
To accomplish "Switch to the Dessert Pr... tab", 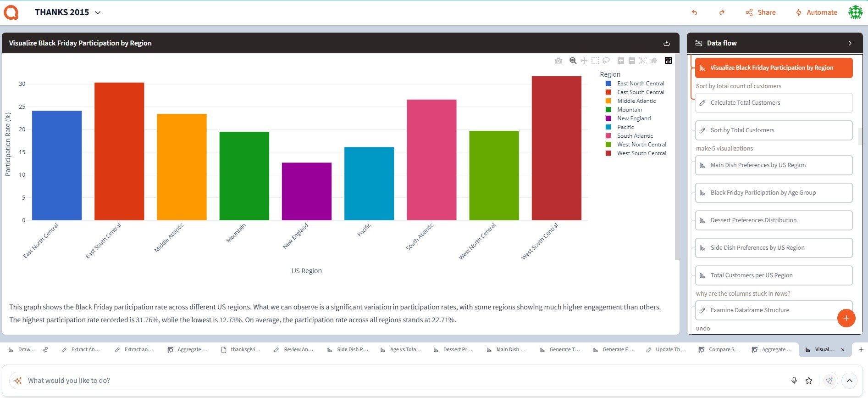I will pos(453,350).
